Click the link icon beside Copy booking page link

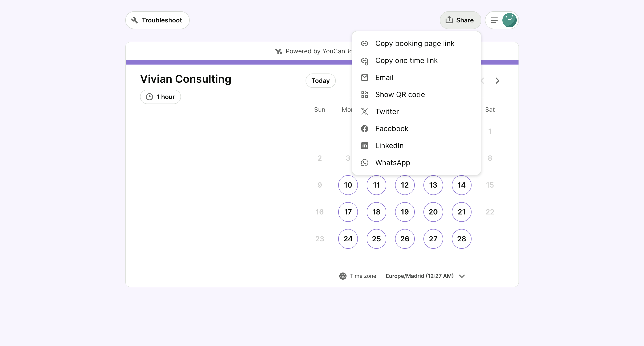click(x=365, y=43)
